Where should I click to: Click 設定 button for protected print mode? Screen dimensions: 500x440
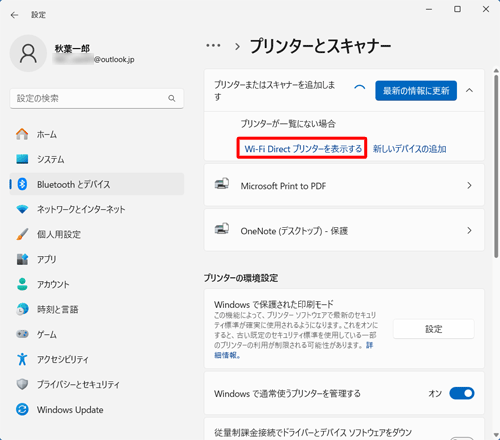click(x=434, y=329)
